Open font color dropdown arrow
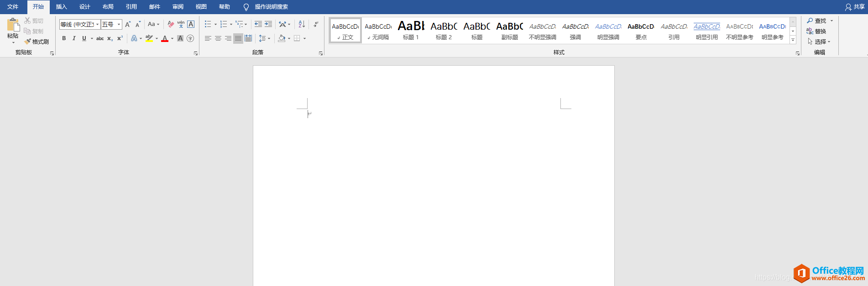The height and width of the screenshot is (286, 868). 172,38
